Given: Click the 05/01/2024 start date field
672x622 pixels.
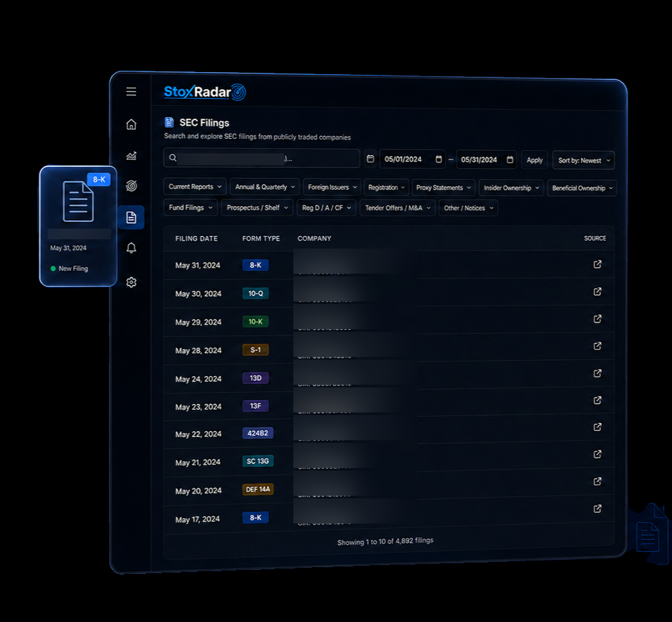Looking at the screenshot, I should click(412, 159).
